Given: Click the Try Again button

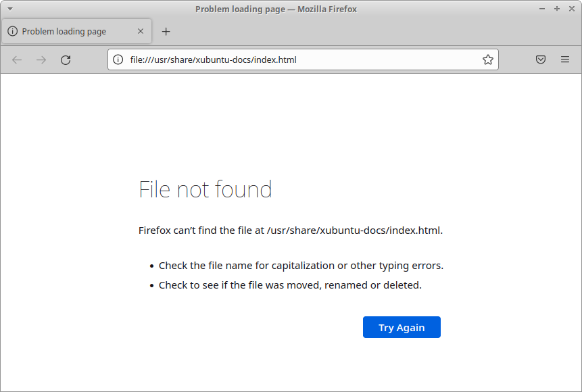Looking at the screenshot, I should (402, 327).
